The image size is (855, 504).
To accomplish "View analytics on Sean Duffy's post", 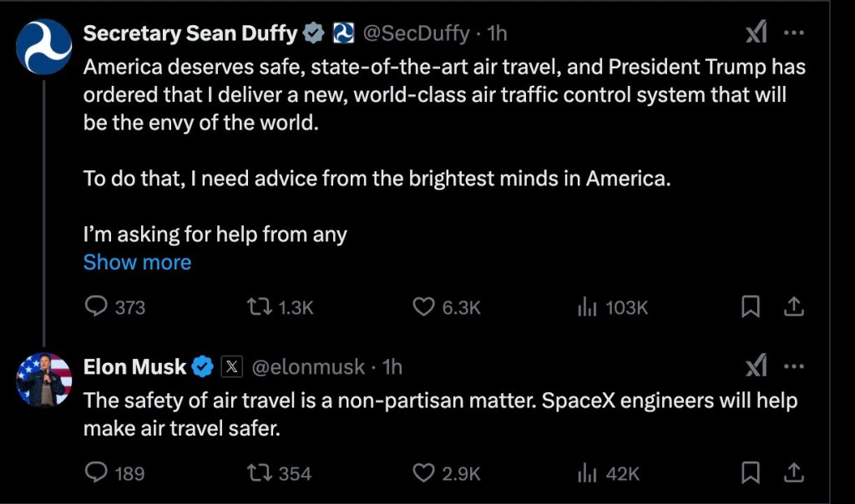I will [588, 307].
